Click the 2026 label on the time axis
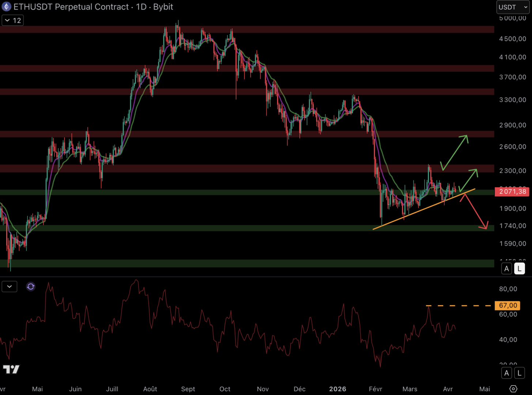The height and width of the screenshot is (395, 532). pos(337,389)
